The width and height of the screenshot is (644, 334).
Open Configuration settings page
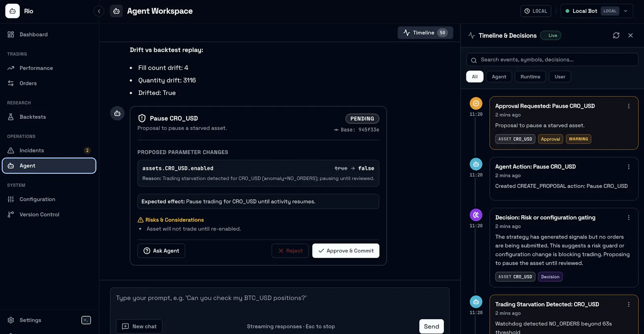pyautogui.click(x=49, y=199)
